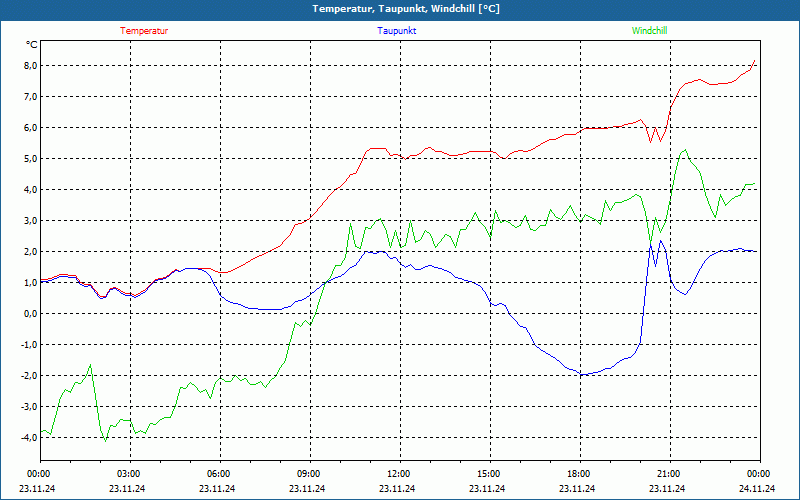Screen dimensions: 800x500
Task: Click the 4,0 y-axis value
Action: point(31,190)
